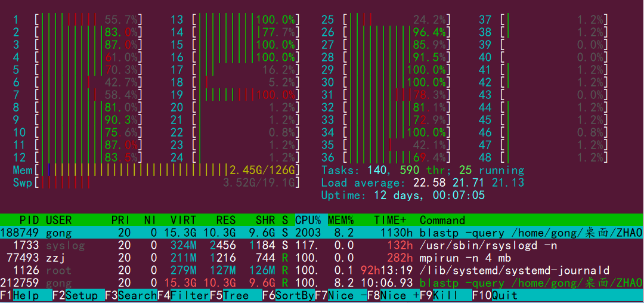
Task: Click the 282h time value for mpirun
Action: [400, 258]
